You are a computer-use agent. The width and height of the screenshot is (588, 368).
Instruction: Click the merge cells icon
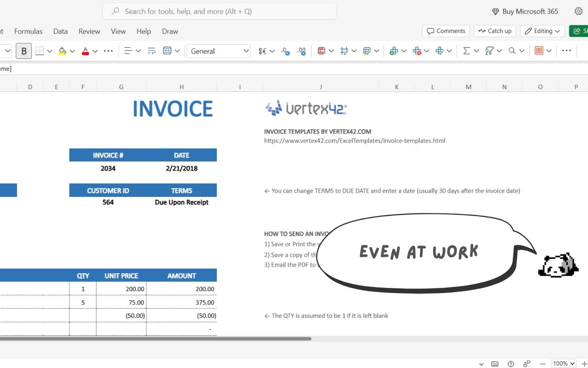[167, 51]
